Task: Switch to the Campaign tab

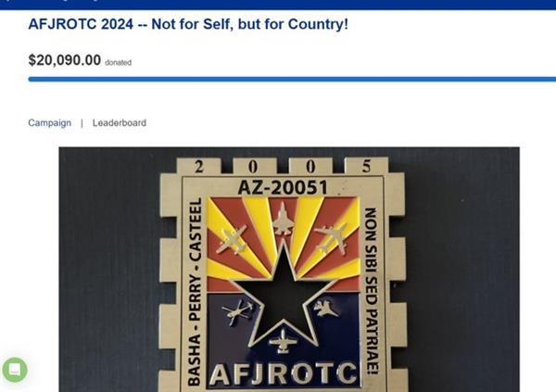Action: point(50,122)
